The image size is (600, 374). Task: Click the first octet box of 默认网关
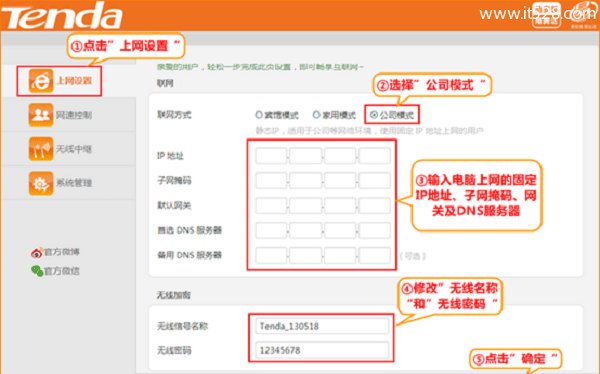click(271, 206)
